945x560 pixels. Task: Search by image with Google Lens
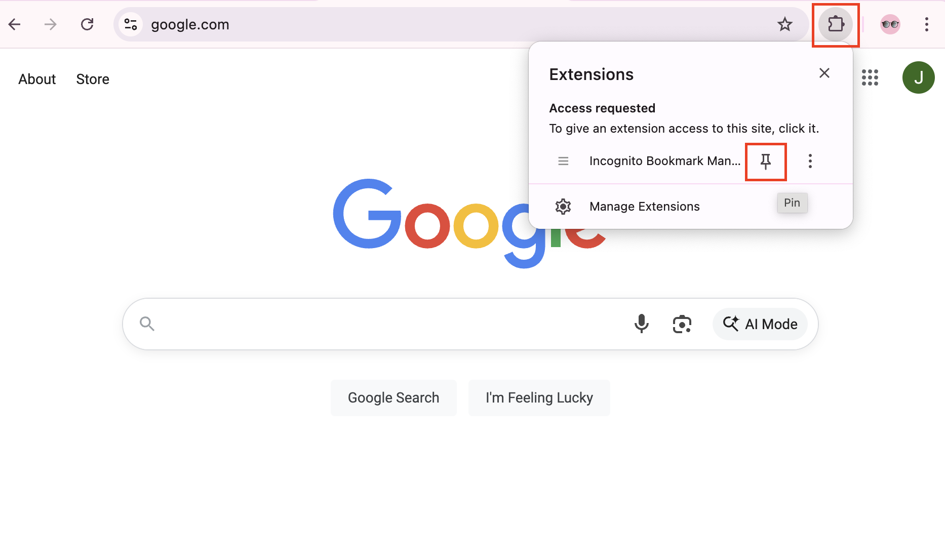682,324
